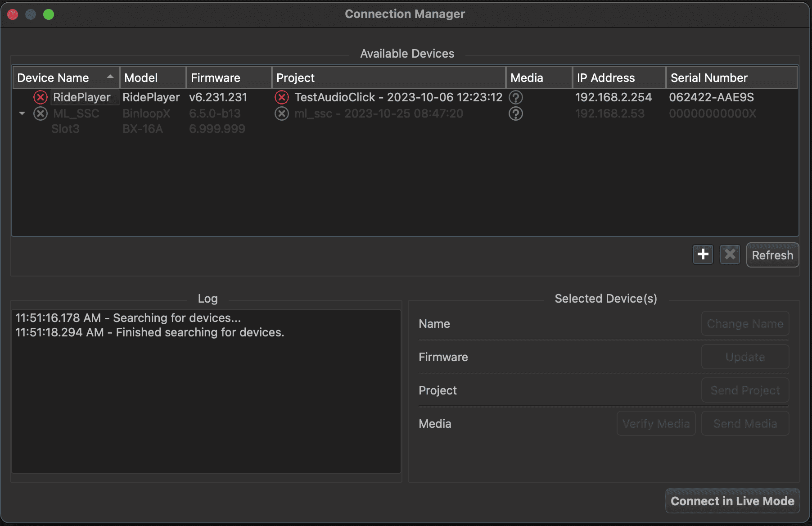Click ML_SSC's gray connection status icon
Screen dimensions: 812x526
[41, 113]
